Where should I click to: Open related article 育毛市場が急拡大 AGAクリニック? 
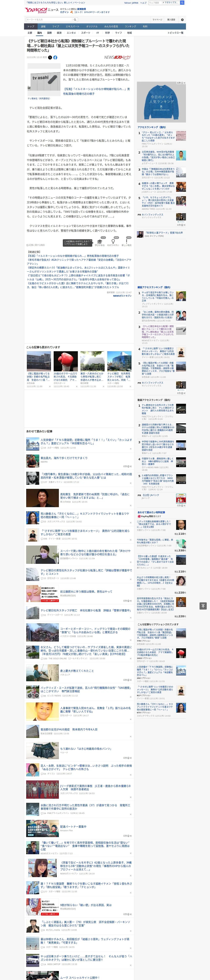(x=79, y=262)
